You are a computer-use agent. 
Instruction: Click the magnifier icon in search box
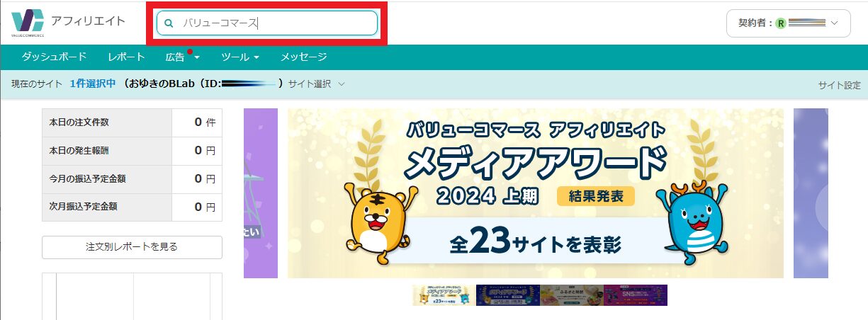(169, 23)
